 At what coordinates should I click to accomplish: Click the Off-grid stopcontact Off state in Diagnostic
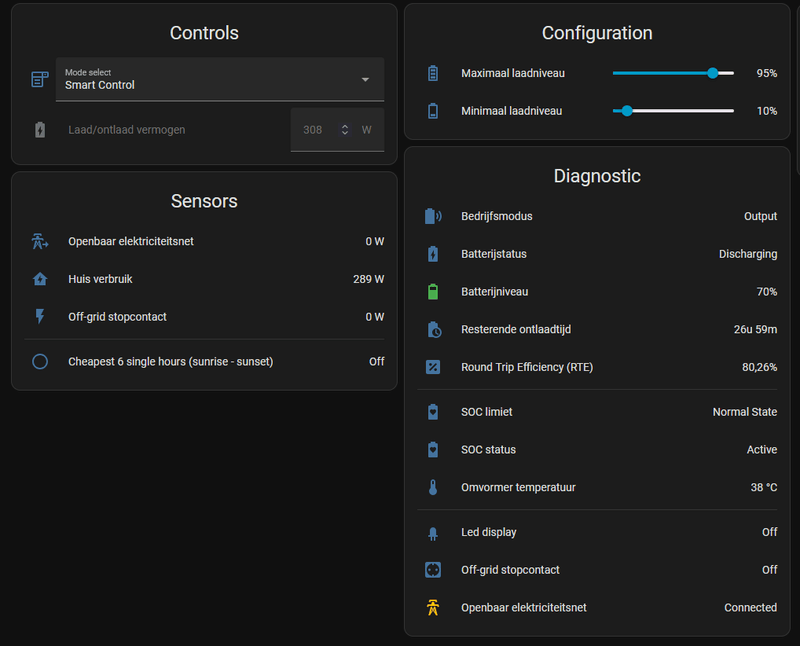[x=769, y=570]
